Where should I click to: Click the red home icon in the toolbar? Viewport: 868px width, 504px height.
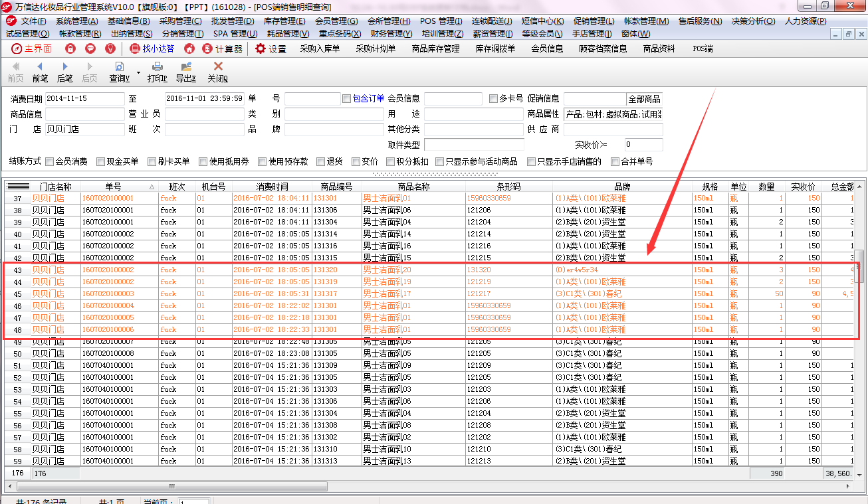pos(189,48)
